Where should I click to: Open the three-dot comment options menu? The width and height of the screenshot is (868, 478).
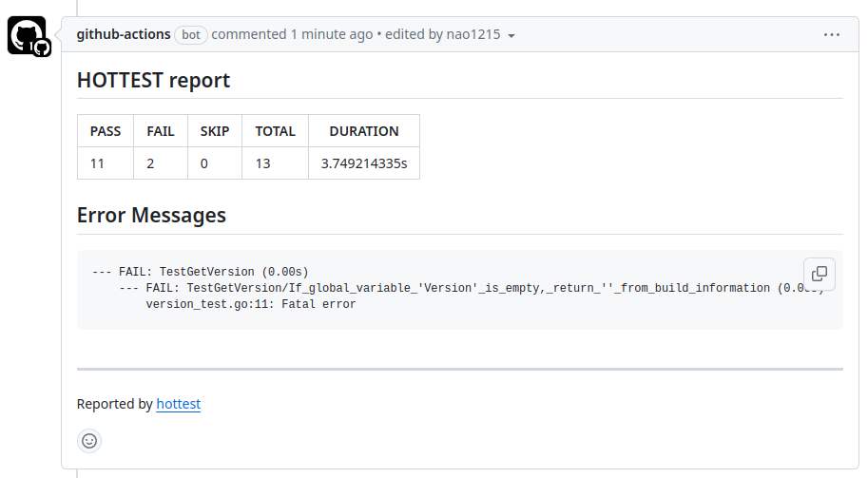832,34
